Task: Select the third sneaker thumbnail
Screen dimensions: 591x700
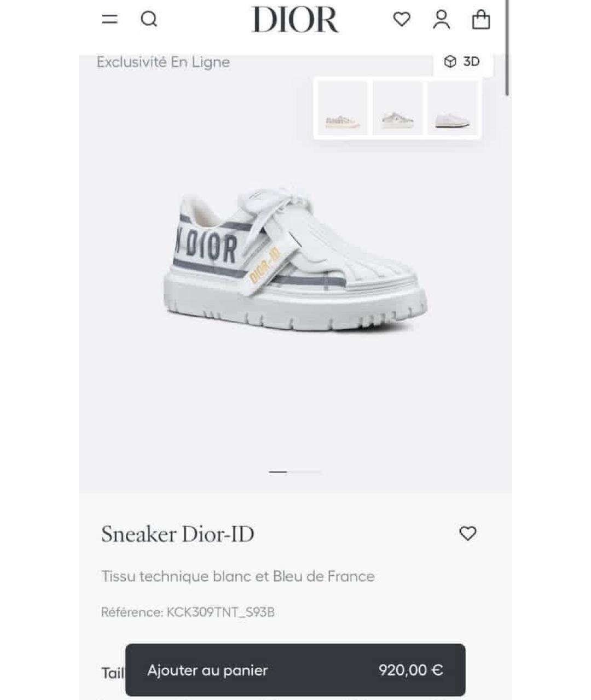Action: tap(452, 108)
